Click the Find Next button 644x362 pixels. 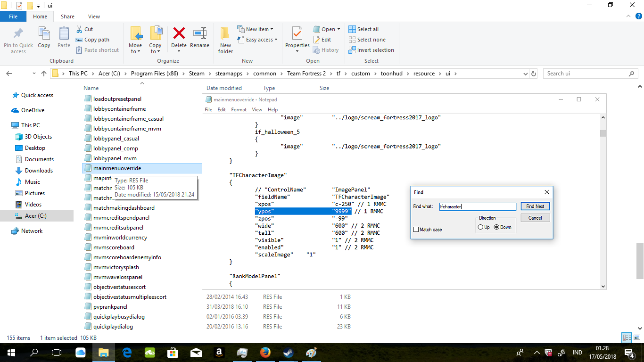click(535, 206)
